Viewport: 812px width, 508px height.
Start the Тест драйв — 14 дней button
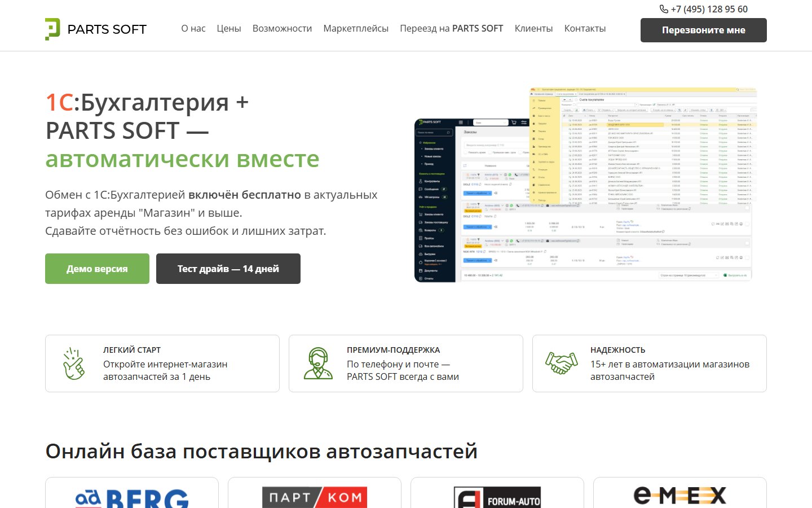point(228,269)
